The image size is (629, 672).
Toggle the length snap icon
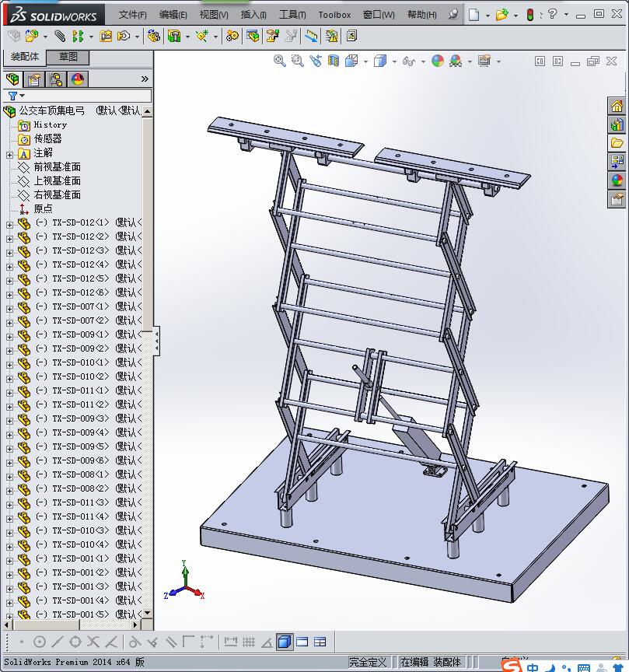pos(230,642)
